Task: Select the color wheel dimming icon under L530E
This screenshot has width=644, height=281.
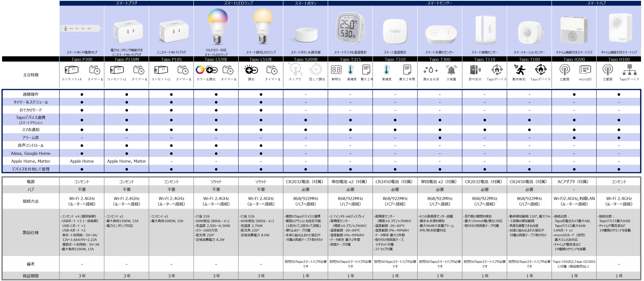Action: point(206,70)
